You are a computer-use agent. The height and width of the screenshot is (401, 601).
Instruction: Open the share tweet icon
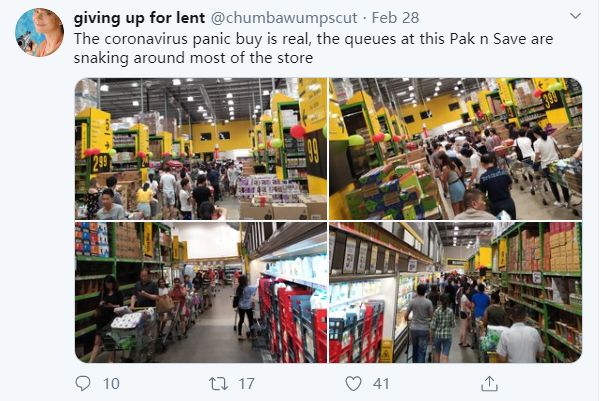point(489,383)
